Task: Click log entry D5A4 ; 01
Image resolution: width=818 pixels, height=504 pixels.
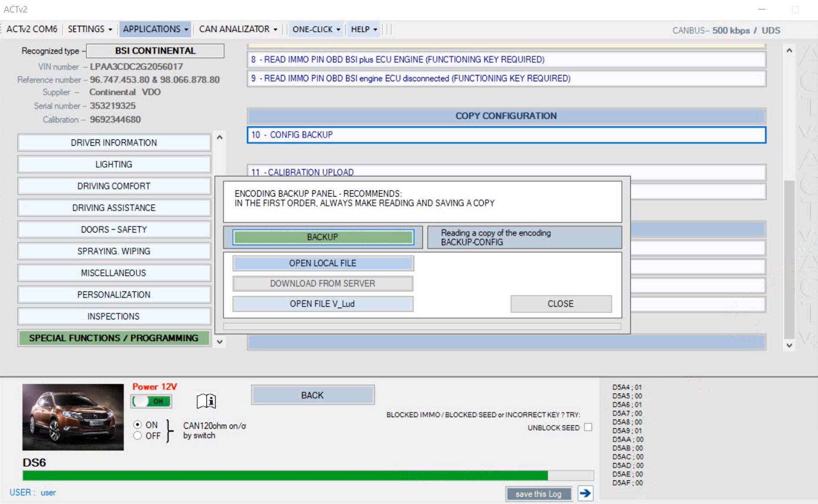Action: pos(627,387)
